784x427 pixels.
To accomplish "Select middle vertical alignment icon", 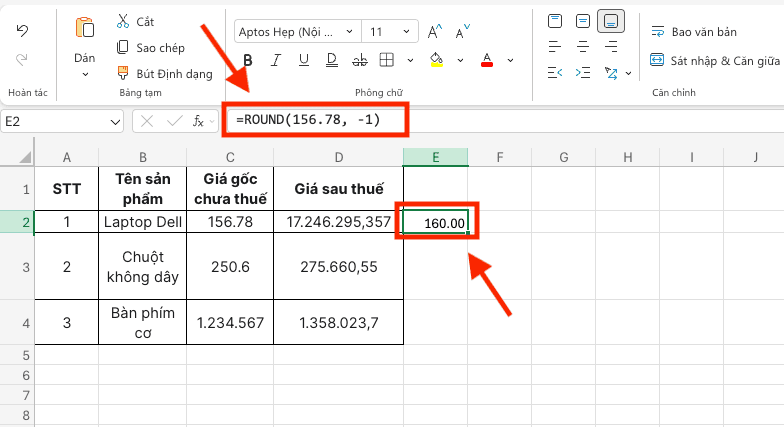I will click(582, 21).
